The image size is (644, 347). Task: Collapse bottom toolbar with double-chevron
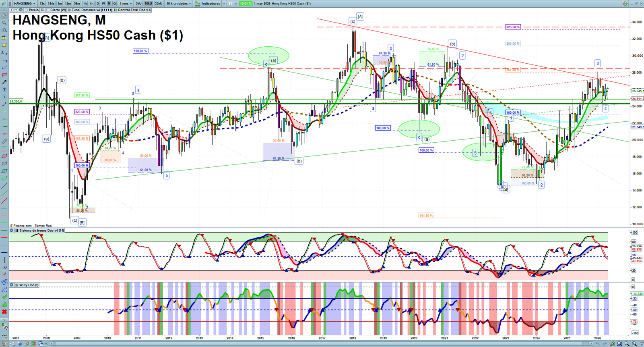(46, 344)
